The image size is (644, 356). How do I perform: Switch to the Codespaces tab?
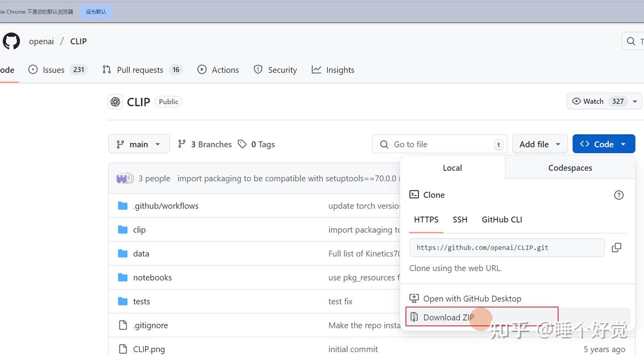(570, 168)
